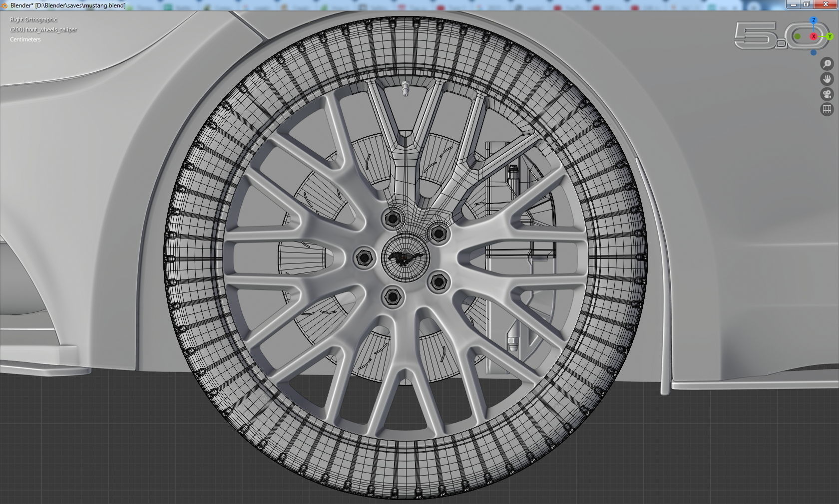Viewport: 839px width, 504px height.
Task: Click the '(200) front_wheels_caliper' object label
Action: pyautogui.click(x=43, y=29)
